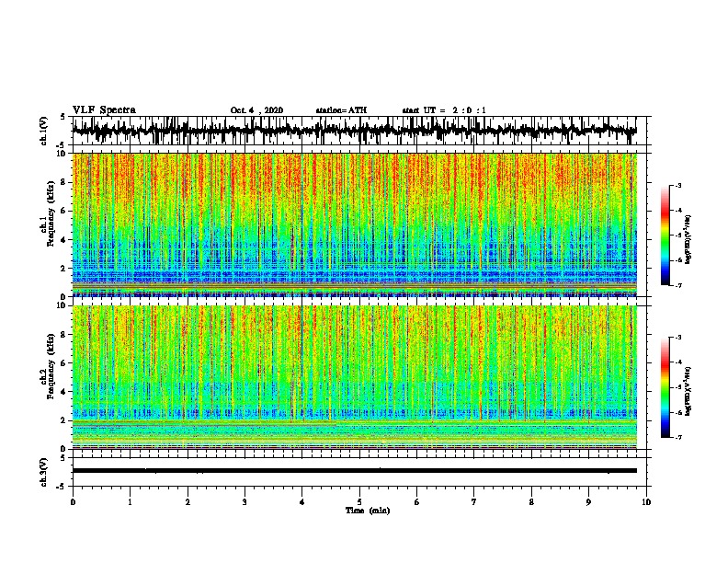
Task: Click inside the ch.2 spectrogram plot
Action: coord(354,377)
